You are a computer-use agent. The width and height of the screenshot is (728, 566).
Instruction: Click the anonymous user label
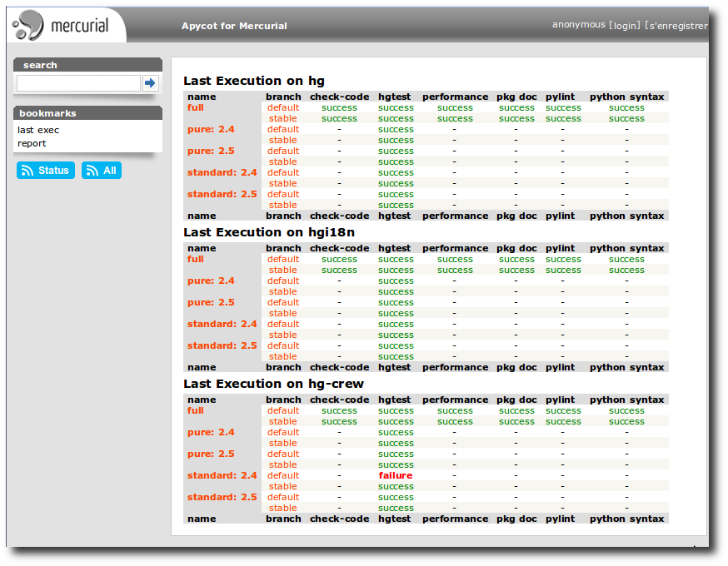(579, 25)
